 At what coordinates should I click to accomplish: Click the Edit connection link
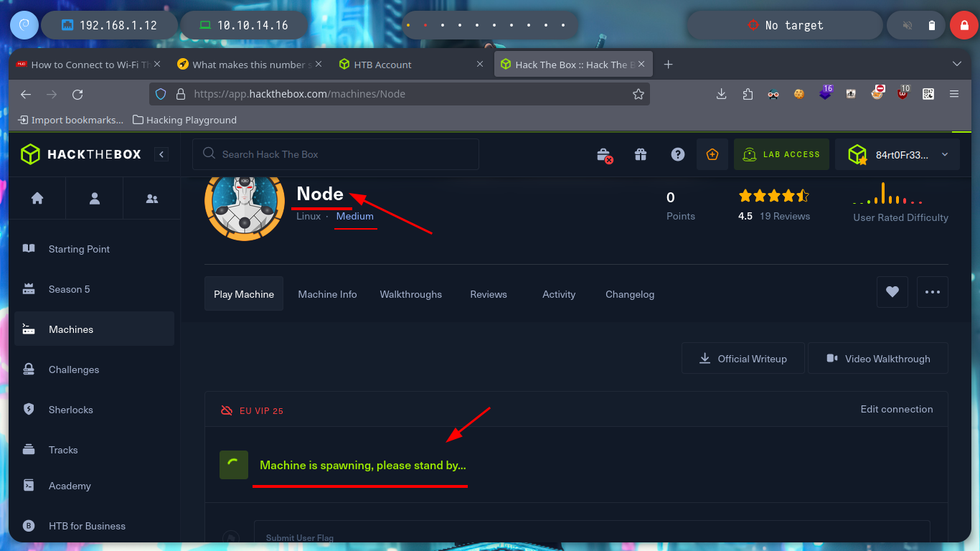pos(896,409)
